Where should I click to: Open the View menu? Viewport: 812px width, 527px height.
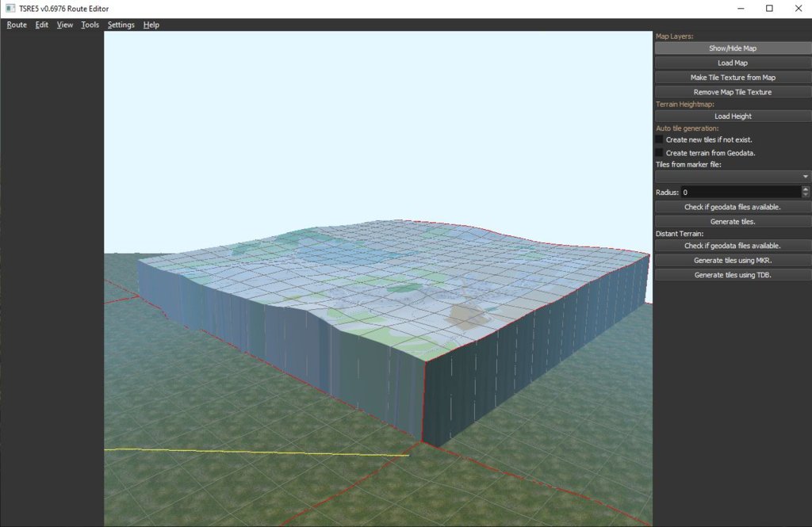pos(65,25)
